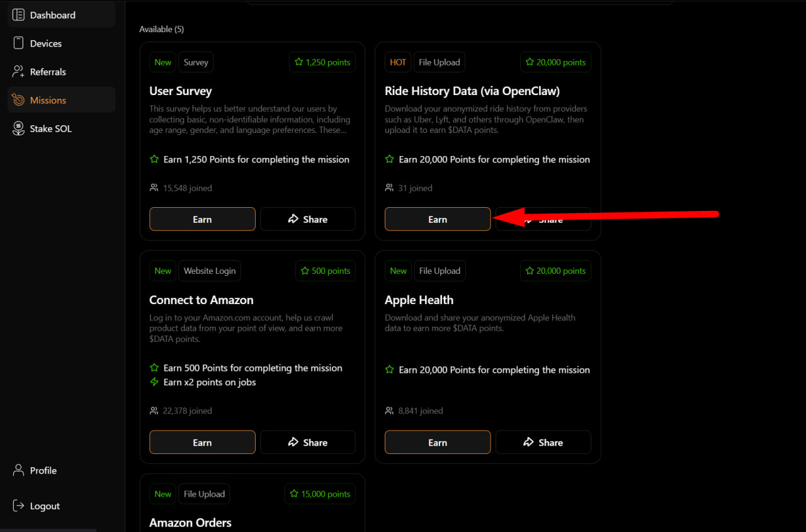806x532 pixels.
Task: Click the New tag on User Survey card
Action: point(163,62)
